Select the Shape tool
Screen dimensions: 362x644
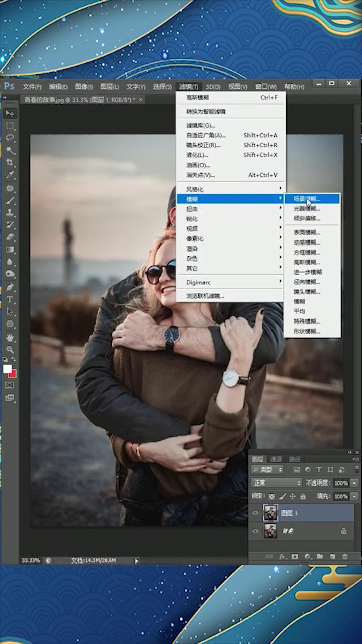[x=10, y=325]
